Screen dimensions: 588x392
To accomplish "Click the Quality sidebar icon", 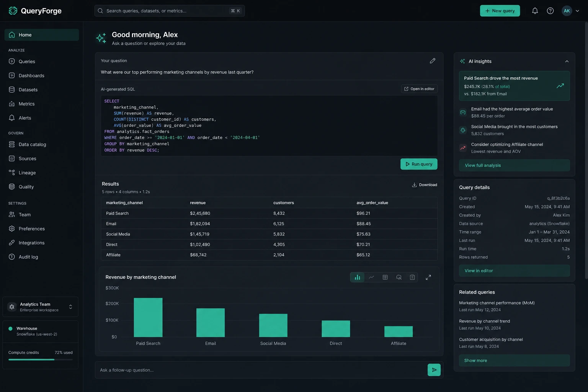I will [12, 187].
